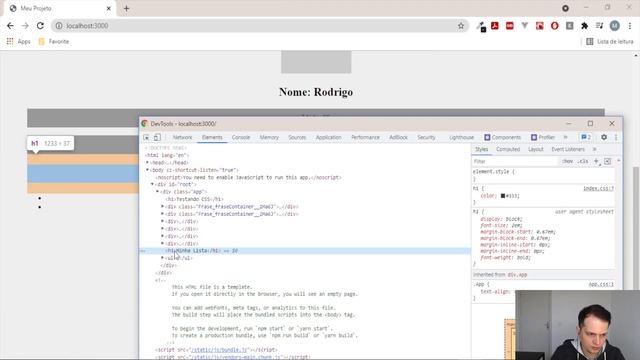
Task: Select the h1 Testando CSS node
Action: click(194, 199)
